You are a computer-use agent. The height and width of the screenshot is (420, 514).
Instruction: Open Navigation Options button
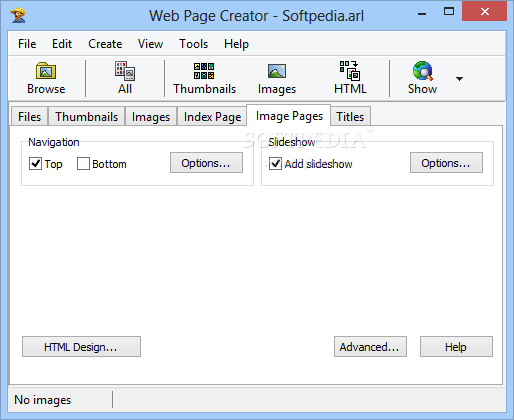pos(206,163)
